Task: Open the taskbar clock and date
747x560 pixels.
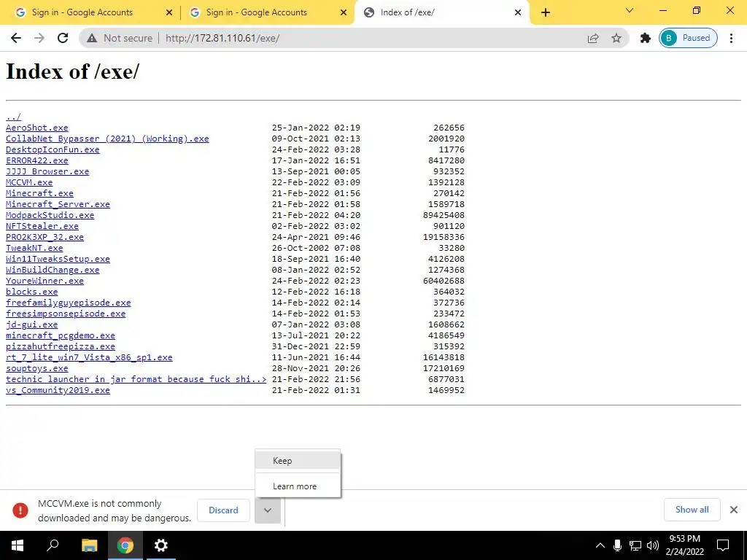Action: point(684,545)
